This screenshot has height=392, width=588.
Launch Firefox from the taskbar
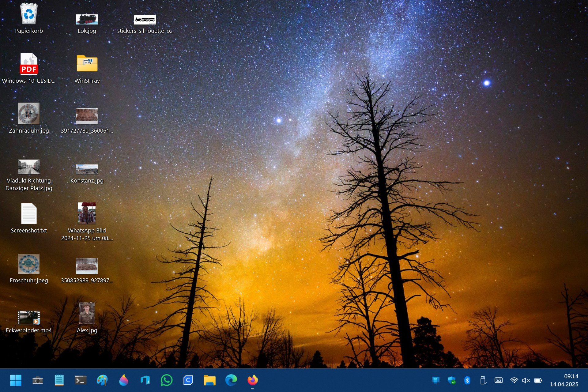253,380
